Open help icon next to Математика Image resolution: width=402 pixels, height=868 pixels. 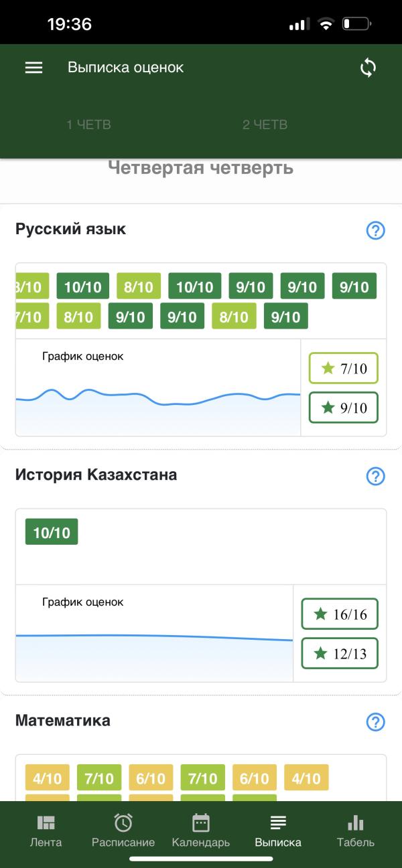[376, 722]
